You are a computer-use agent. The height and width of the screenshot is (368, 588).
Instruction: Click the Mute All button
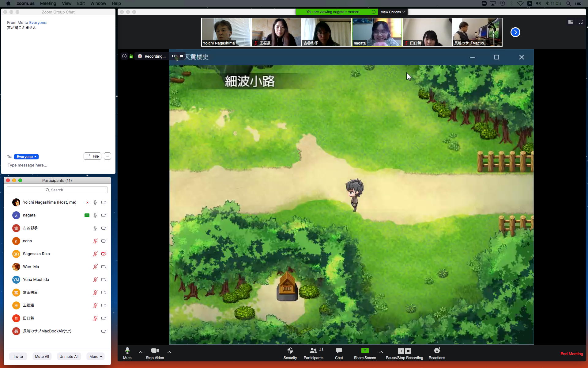point(42,356)
